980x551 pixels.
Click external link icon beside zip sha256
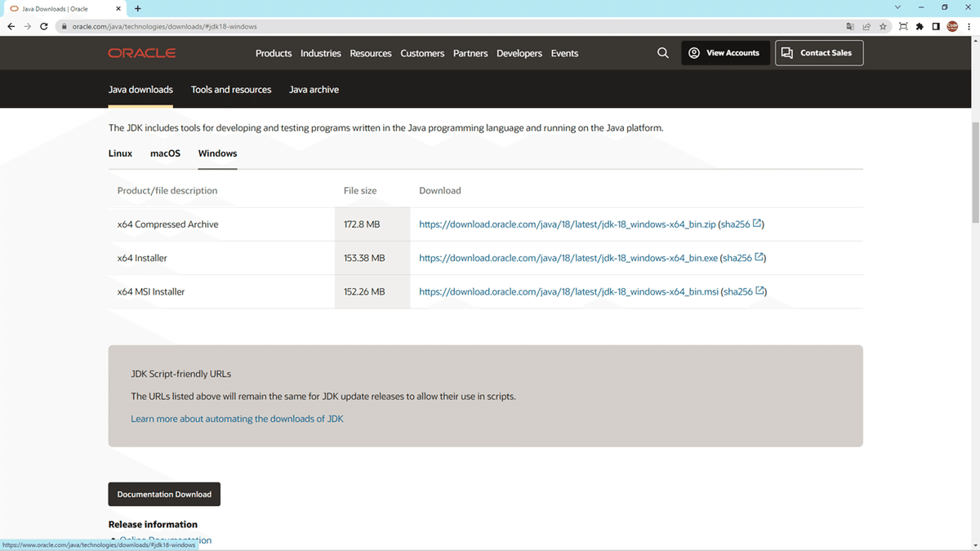(757, 224)
